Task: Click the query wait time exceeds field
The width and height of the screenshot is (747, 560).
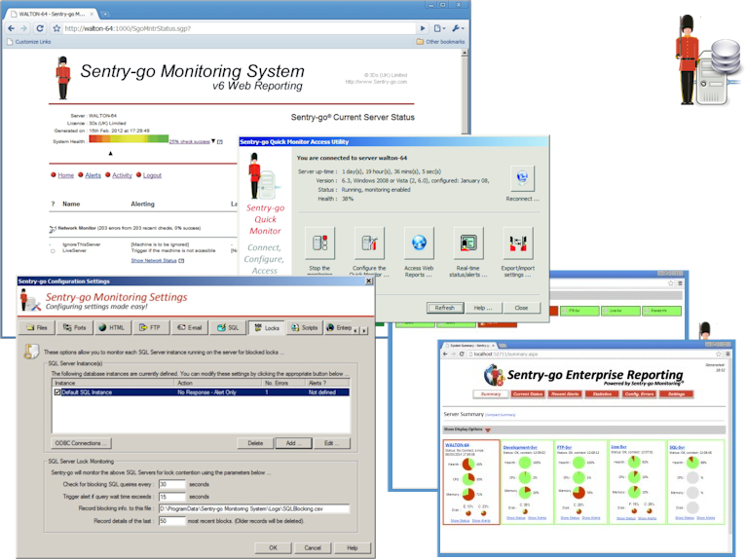Action: pyautogui.click(x=172, y=497)
